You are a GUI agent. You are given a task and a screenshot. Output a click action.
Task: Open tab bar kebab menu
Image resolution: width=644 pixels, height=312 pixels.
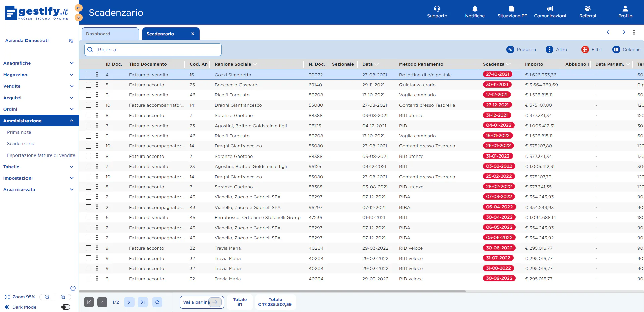tap(634, 32)
